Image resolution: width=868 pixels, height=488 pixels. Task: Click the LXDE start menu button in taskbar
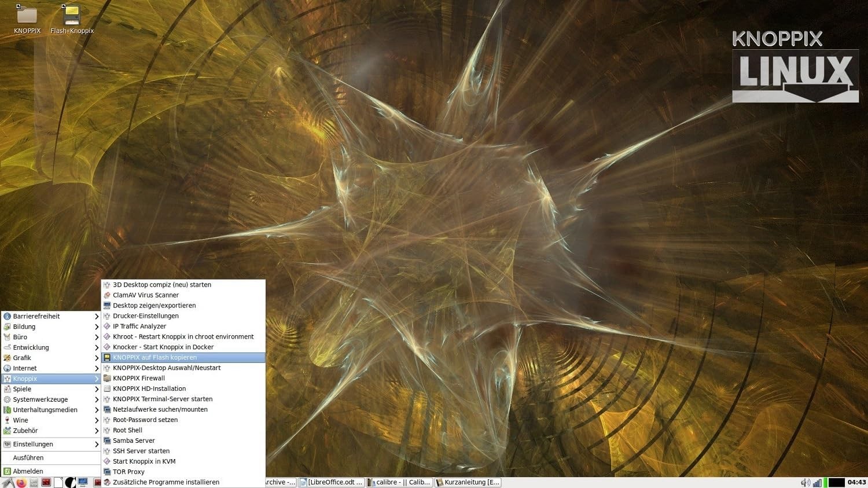tap(8, 483)
